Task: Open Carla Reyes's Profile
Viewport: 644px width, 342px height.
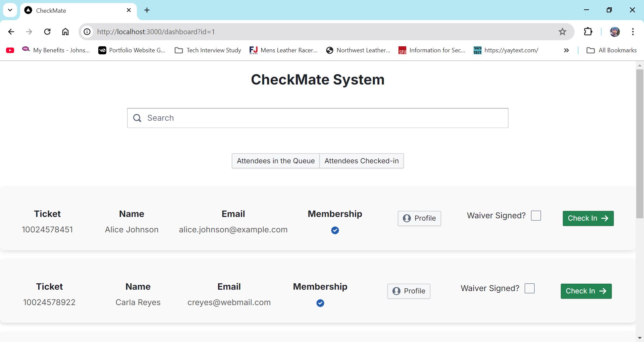Action: (409, 291)
